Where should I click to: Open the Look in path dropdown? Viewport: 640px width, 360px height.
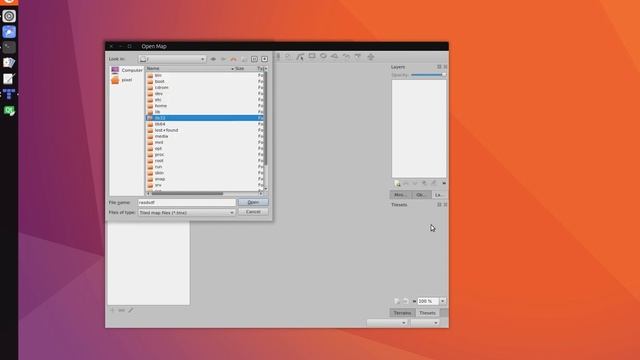(172, 59)
